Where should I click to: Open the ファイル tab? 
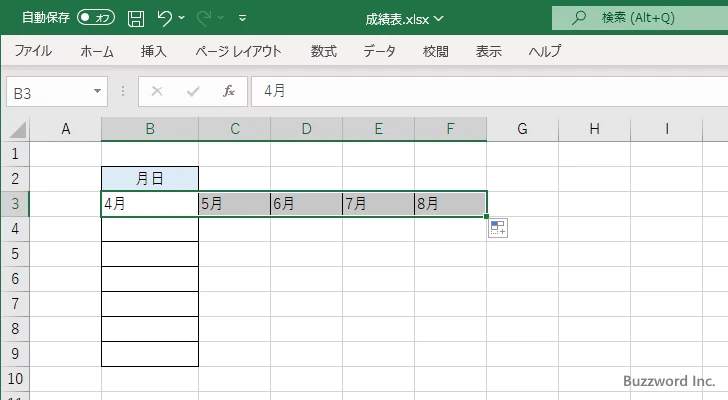pos(33,51)
